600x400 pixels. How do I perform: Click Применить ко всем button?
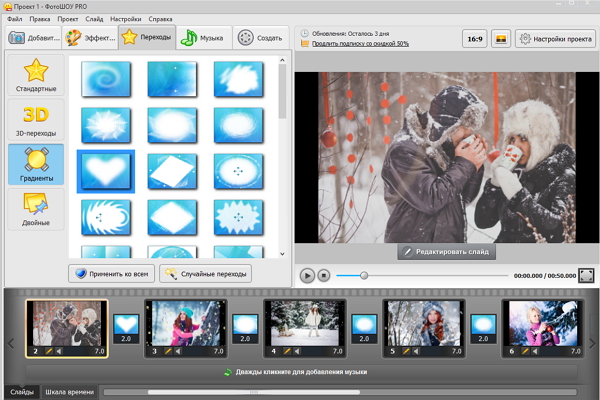(111, 274)
